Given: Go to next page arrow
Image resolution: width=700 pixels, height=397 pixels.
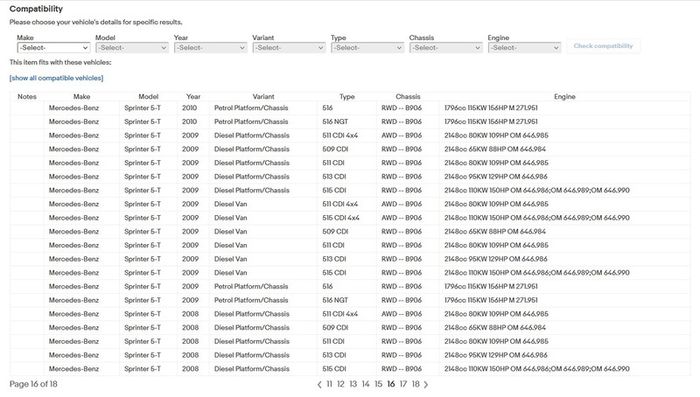Looking at the screenshot, I should [x=425, y=384].
